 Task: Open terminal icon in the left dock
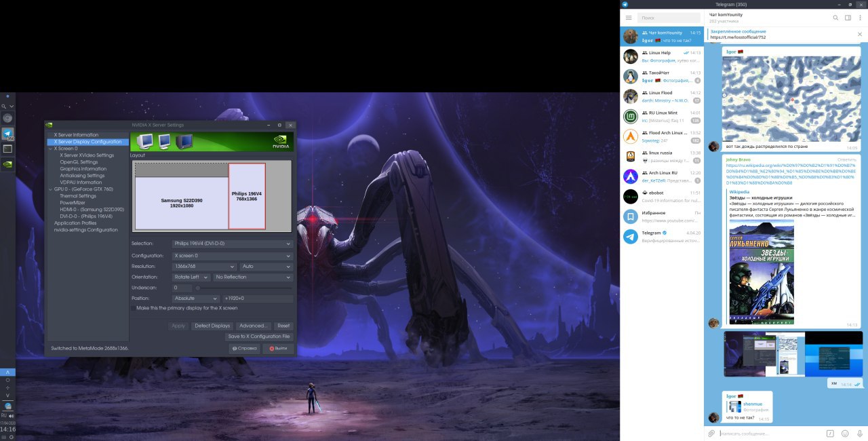[7, 148]
